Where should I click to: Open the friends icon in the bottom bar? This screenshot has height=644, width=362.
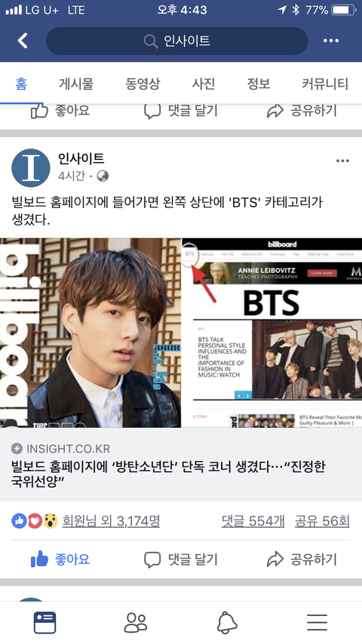(136, 623)
